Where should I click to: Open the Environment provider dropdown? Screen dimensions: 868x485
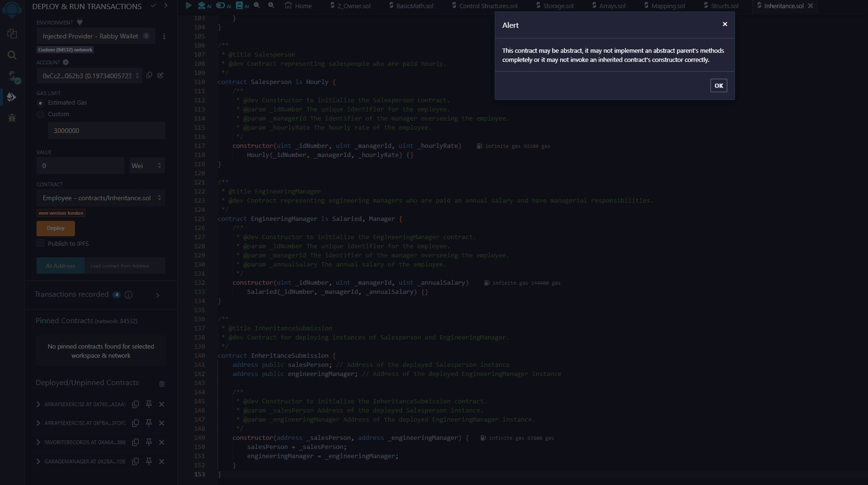click(x=96, y=36)
